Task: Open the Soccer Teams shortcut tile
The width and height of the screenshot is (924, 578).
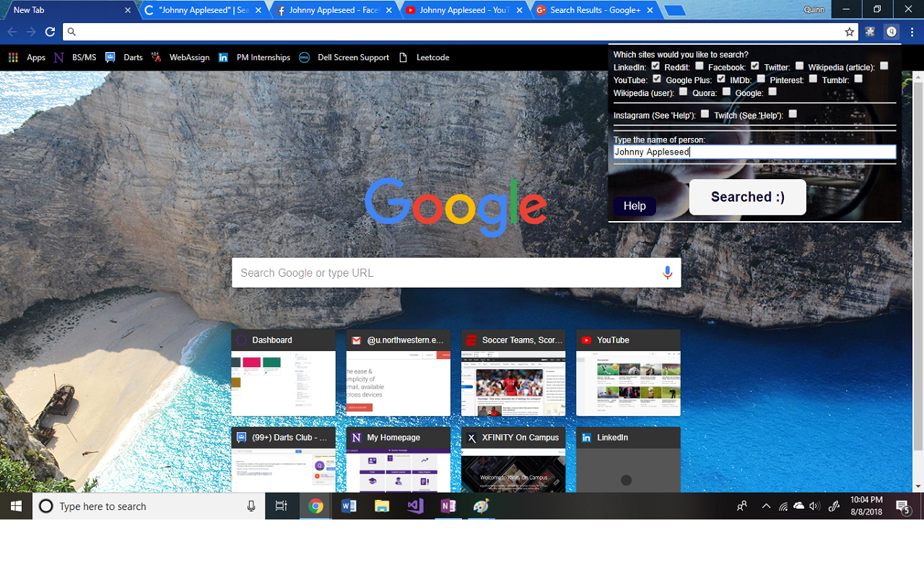Action: click(513, 373)
